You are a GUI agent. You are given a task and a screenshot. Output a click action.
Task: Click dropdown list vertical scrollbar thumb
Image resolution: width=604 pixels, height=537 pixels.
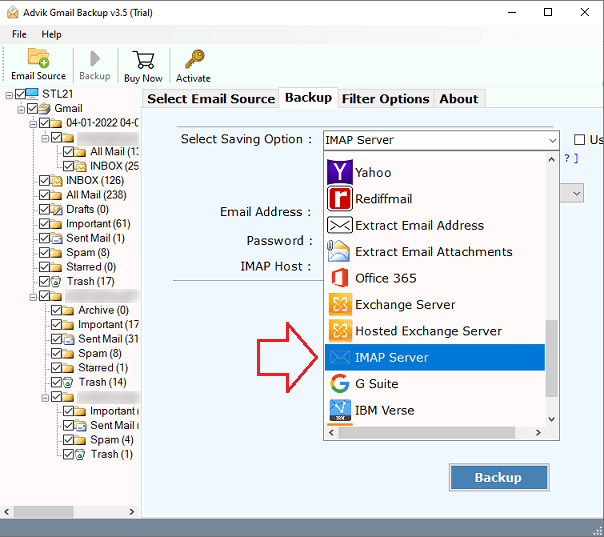(552, 358)
